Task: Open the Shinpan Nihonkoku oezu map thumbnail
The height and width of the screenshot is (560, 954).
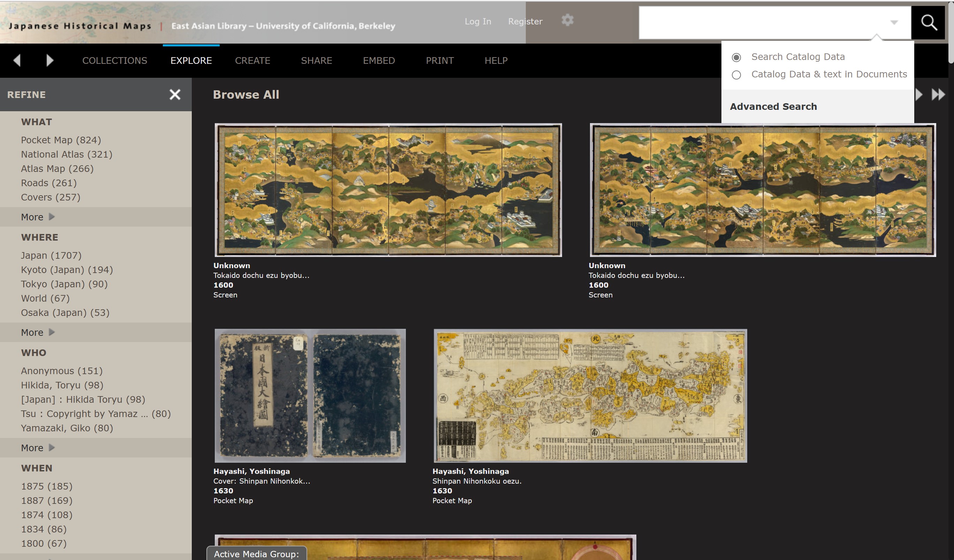Action: [590, 396]
